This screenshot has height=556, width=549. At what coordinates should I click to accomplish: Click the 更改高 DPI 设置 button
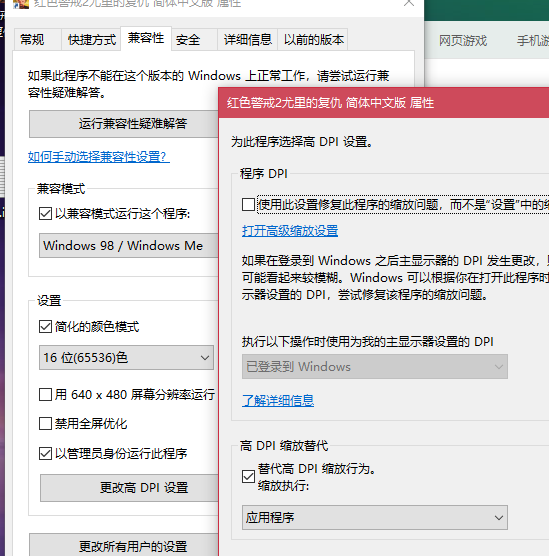coord(129,488)
